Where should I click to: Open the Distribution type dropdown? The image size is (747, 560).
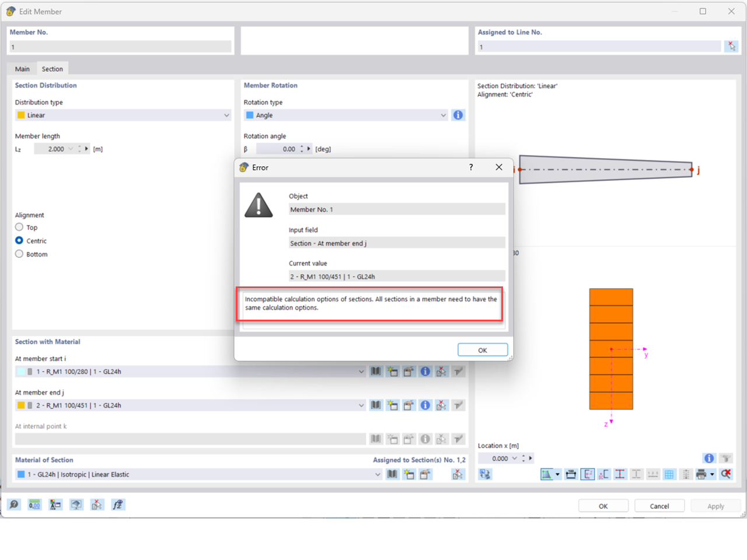point(226,115)
